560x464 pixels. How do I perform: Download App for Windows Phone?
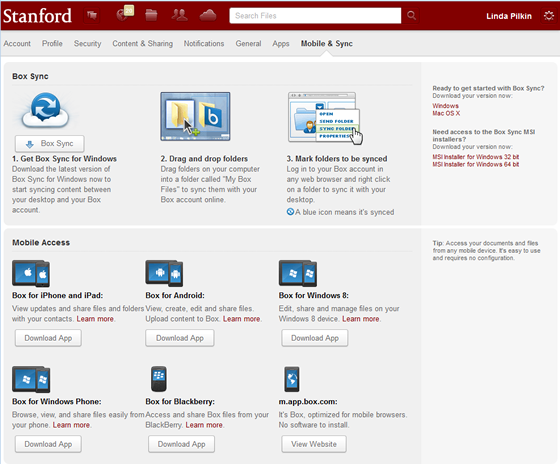point(48,444)
